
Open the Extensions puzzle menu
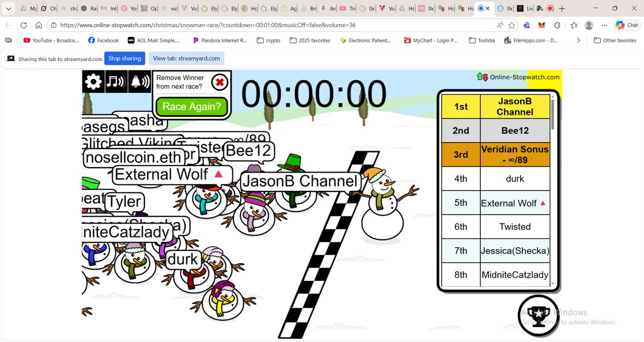(x=557, y=25)
